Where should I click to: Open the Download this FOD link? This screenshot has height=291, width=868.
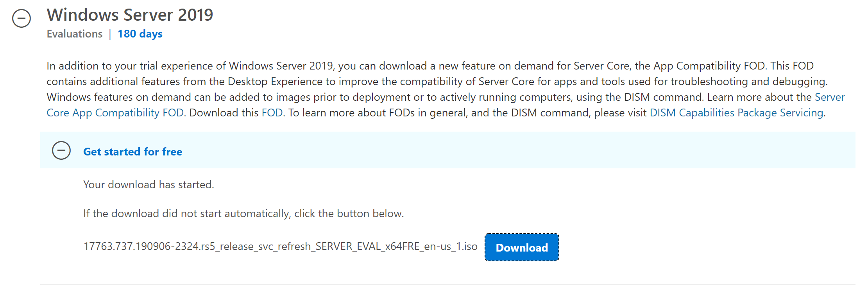272,113
